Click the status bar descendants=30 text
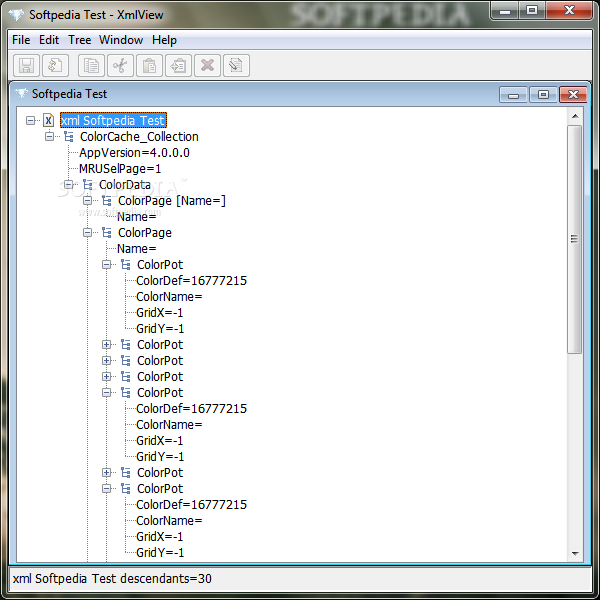 point(166,579)
